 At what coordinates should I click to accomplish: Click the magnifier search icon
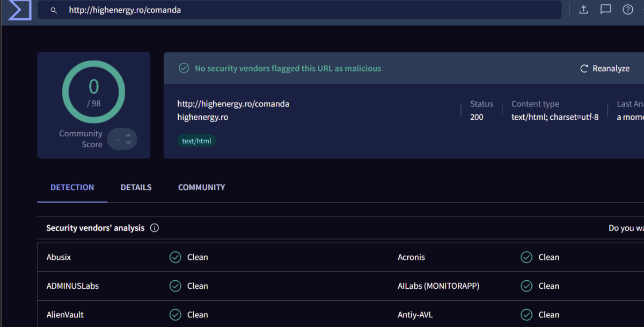click(54, 10)
